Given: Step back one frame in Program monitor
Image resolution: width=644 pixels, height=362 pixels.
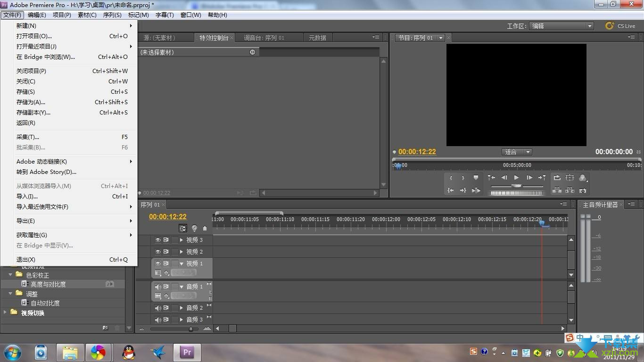Looking at the screenshot, I should click(504, 178).
